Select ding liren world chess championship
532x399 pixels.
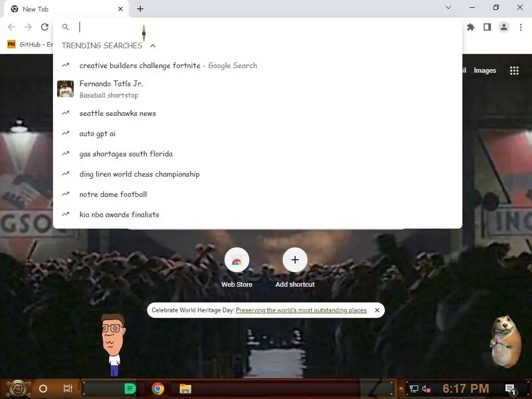[258, 174]
